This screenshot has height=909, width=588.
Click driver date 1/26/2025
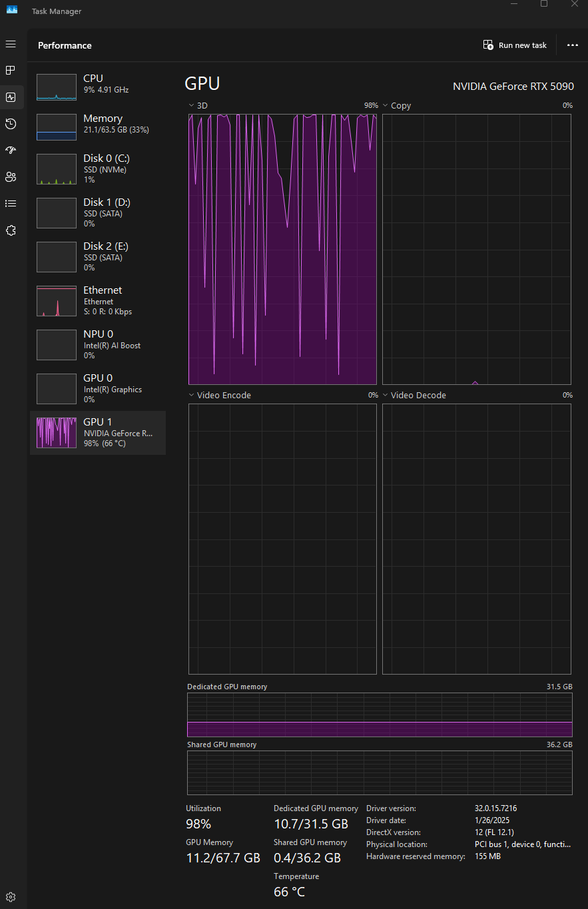pos(491,820)
